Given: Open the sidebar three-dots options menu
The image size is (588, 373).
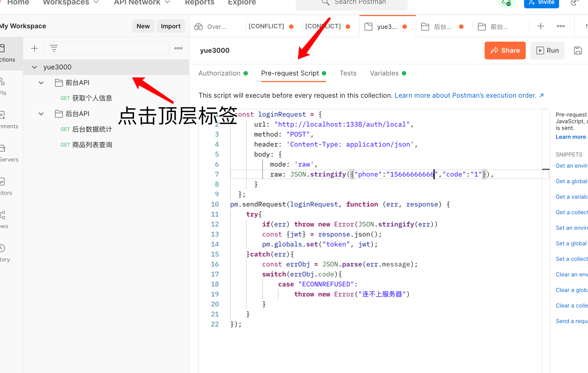Looking at the screenshot, I should coord(178,48).
